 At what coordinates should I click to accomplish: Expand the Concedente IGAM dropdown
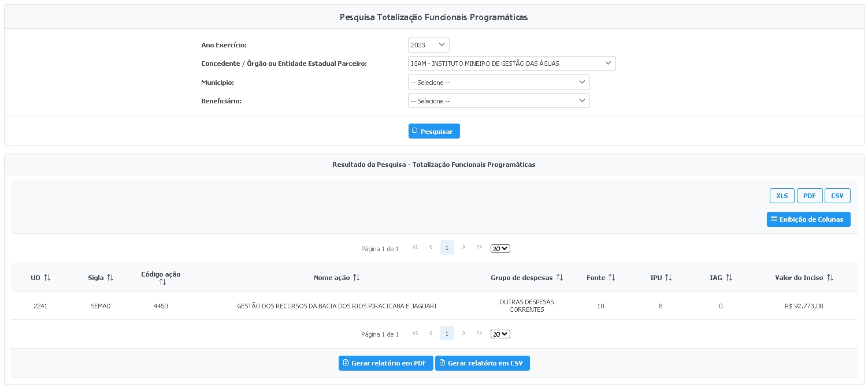(511, 64)
